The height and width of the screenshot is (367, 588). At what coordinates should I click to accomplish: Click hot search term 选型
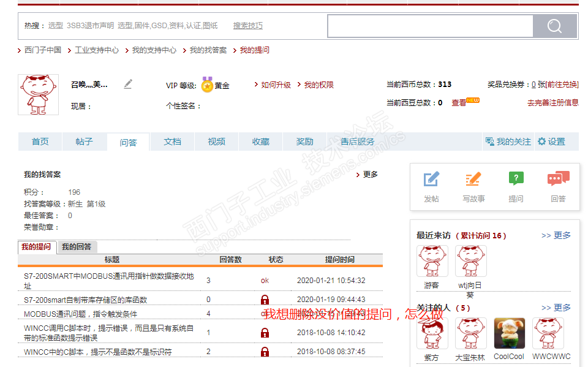point(56,26)
